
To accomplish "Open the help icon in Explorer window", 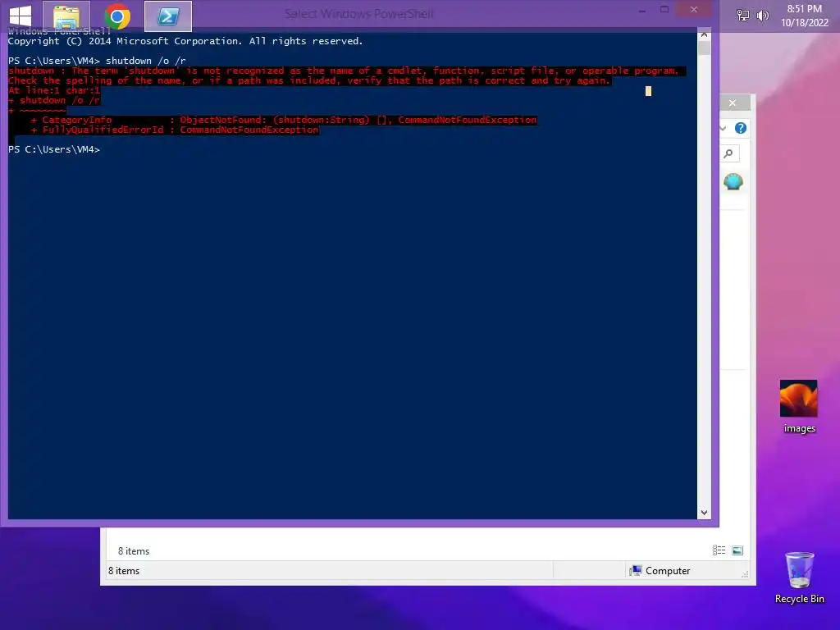I will (741, 128).
